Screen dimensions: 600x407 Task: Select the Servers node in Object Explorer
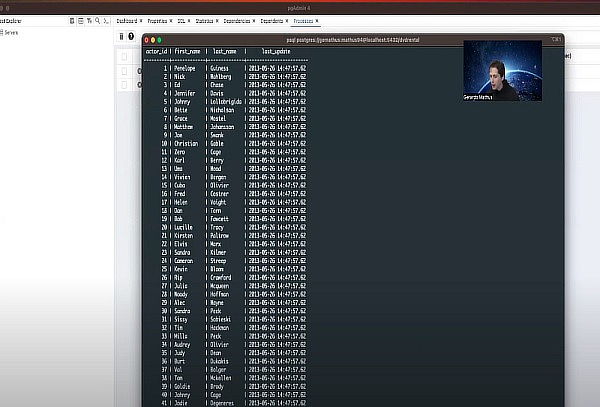[11, 33]
